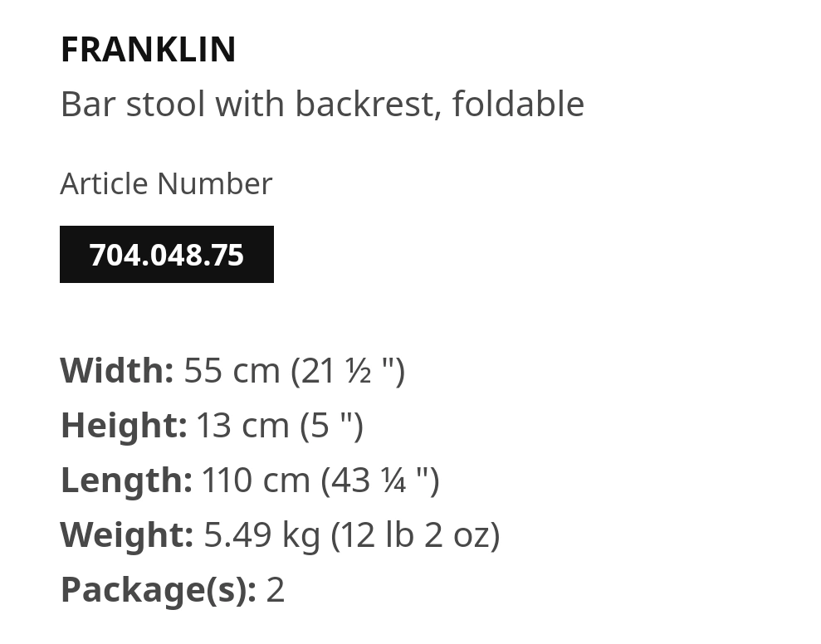Click the package count number 2
821x644 pixels.
276,590
